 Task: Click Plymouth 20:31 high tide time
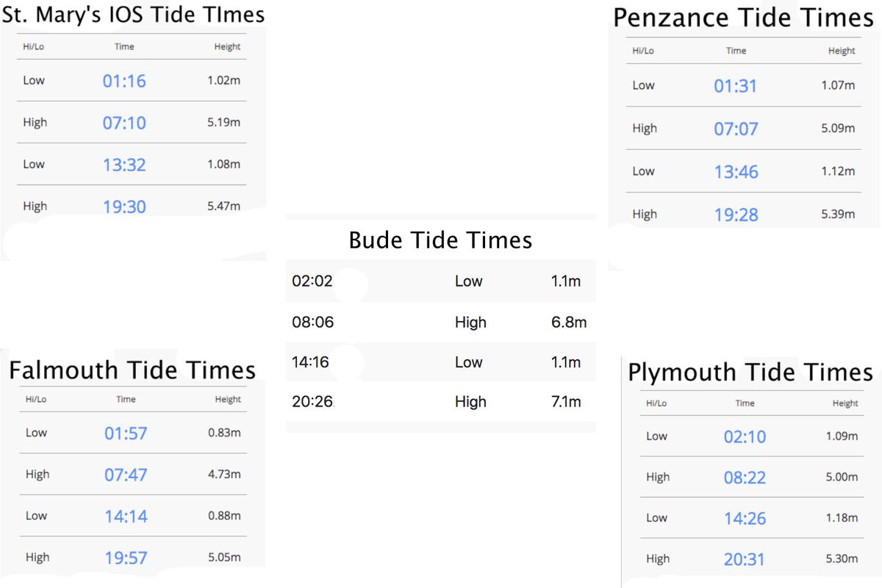click(x=745, y=559)
